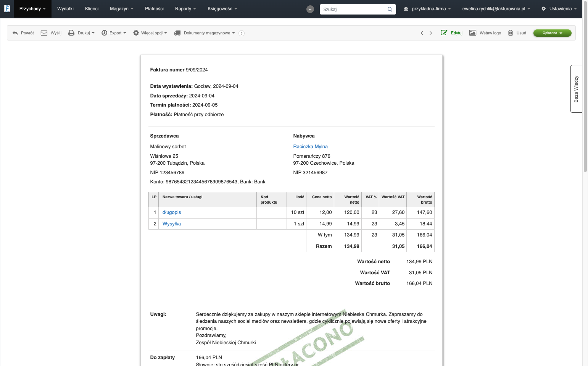Viewport: 588px width, 366px height.
Task: Open the Dokumenty magazynowe dropdown
Action: (205, 33)
